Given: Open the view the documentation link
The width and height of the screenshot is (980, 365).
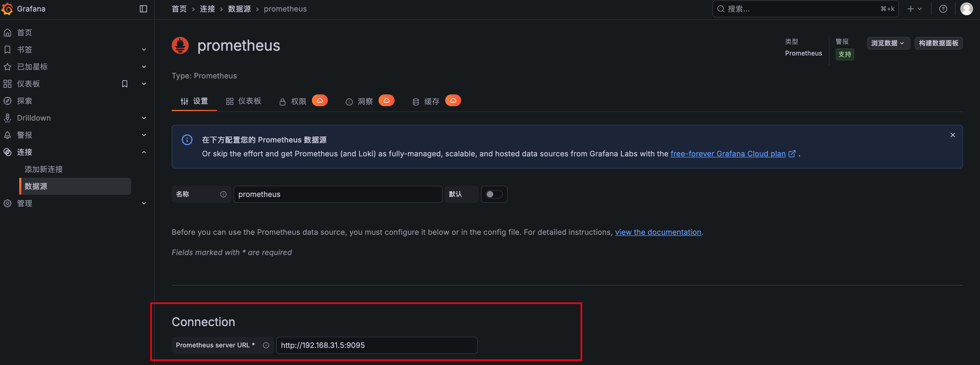Looking at the screenshot, I should point(658,232).
